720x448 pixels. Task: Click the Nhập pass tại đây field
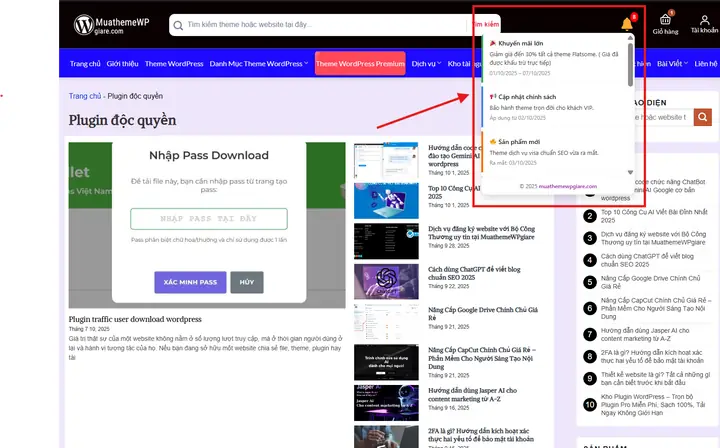coord(209,218)
